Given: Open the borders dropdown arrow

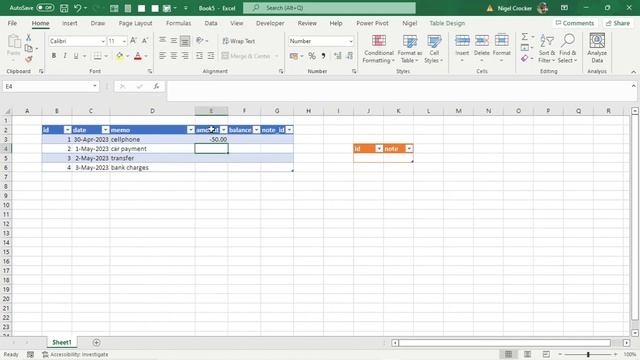Looking at the screenshot, I should click(x=106, y=56).
